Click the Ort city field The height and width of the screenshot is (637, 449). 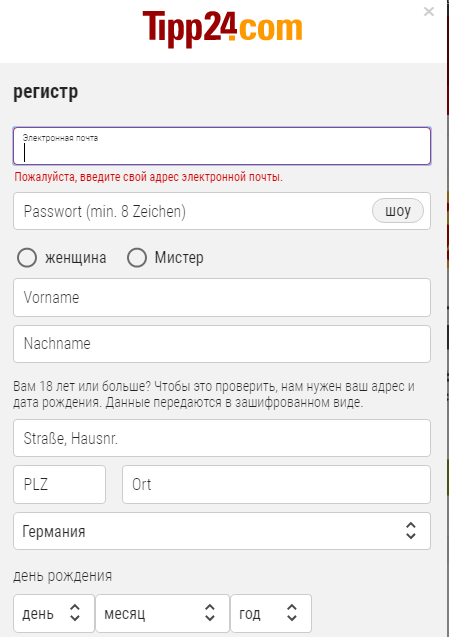tap(276, 484)
